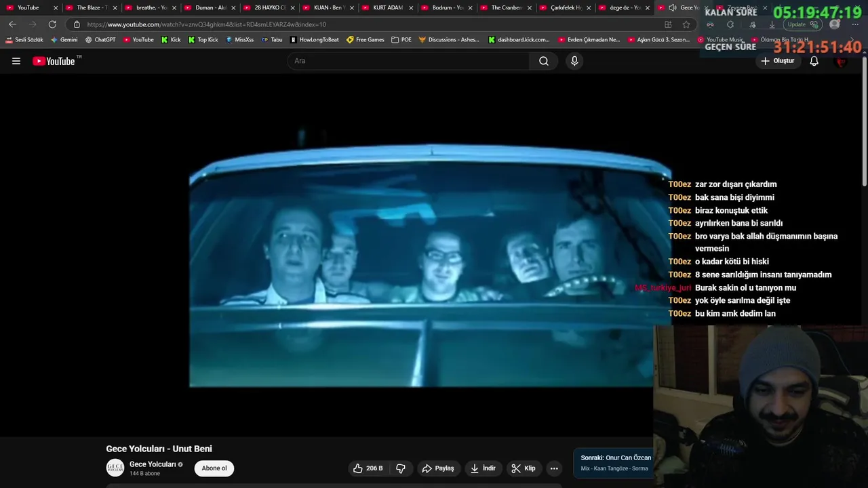
Task: Bookmark this page with the star icon
Action: (686, 24)
